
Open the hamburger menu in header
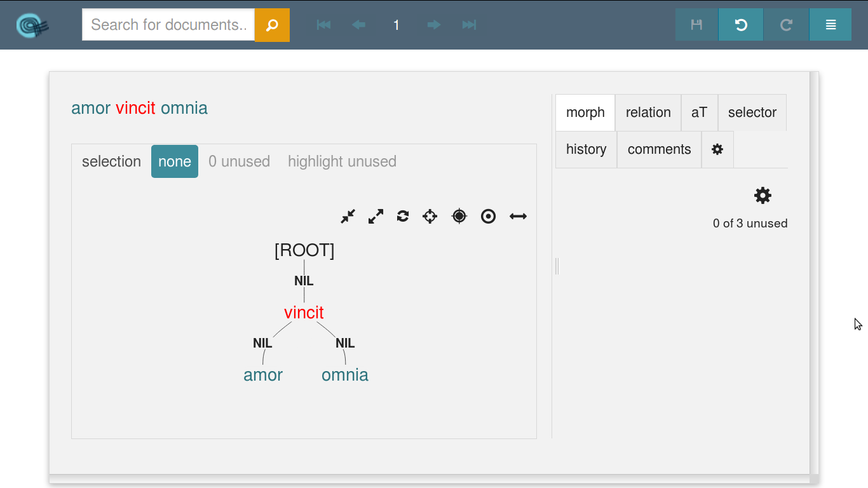pyautogui.click(x=831, y=25)
